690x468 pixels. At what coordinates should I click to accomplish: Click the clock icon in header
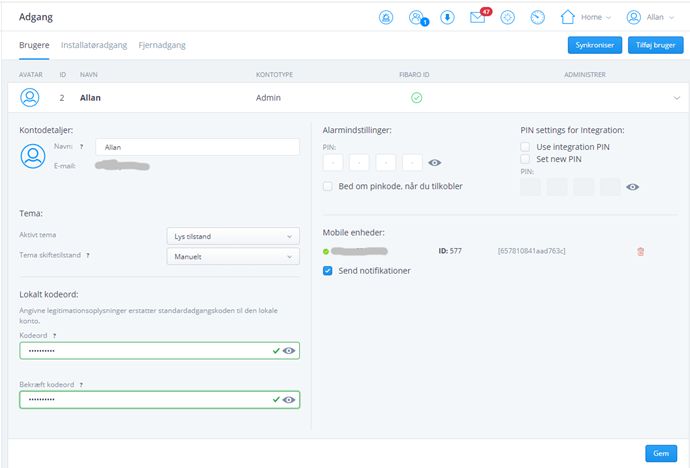click(x=538, y=17)
